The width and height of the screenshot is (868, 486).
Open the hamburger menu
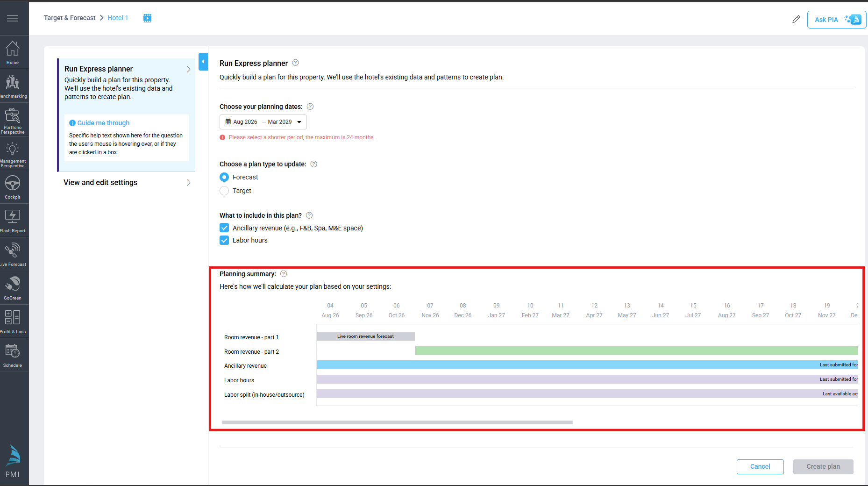[13, 18]
